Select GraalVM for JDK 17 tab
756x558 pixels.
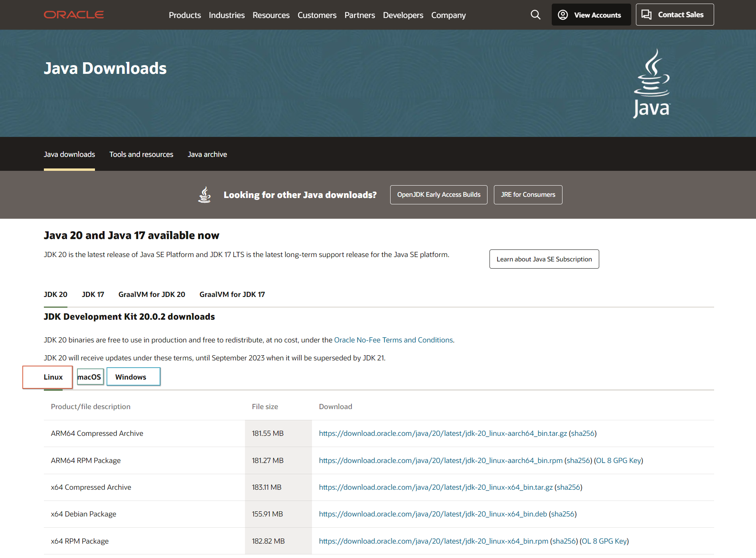[x=232, y=295]
